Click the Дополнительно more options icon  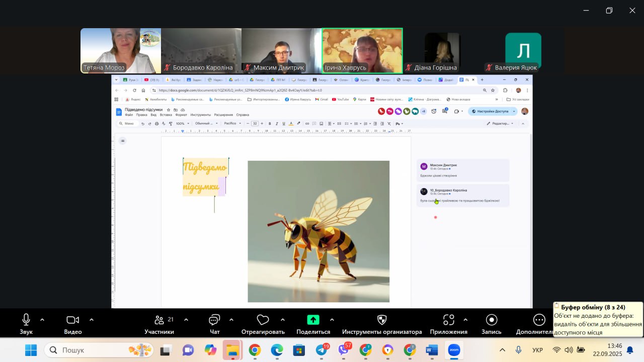pos(539,320)
